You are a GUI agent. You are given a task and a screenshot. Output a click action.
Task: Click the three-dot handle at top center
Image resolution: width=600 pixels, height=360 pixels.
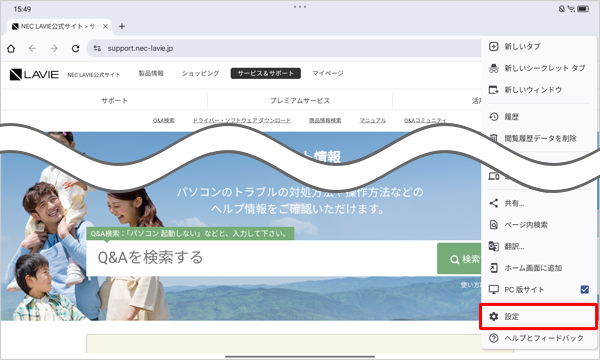coord(300,7)
